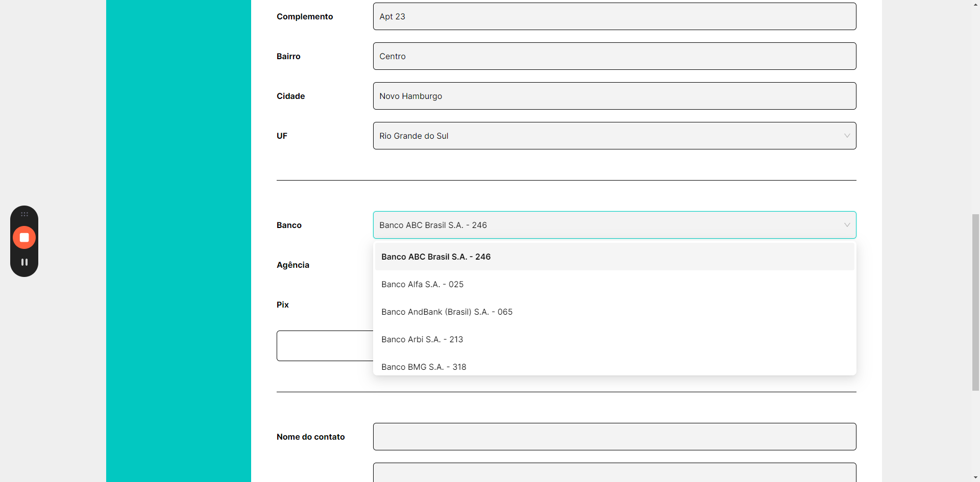Screen dimensions: 980x482
Task: Pause the screen recording
Action: coord(24,262)
